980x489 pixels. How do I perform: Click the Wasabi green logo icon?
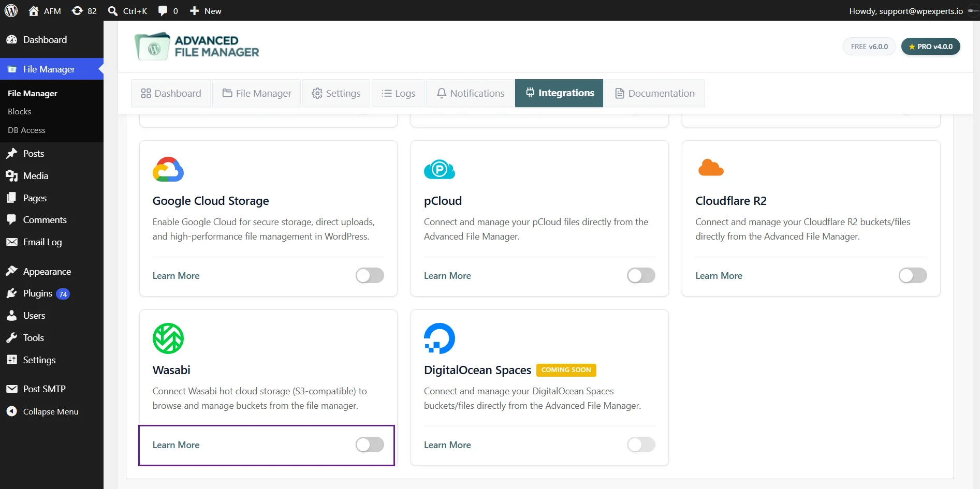[x=168, y=338]
